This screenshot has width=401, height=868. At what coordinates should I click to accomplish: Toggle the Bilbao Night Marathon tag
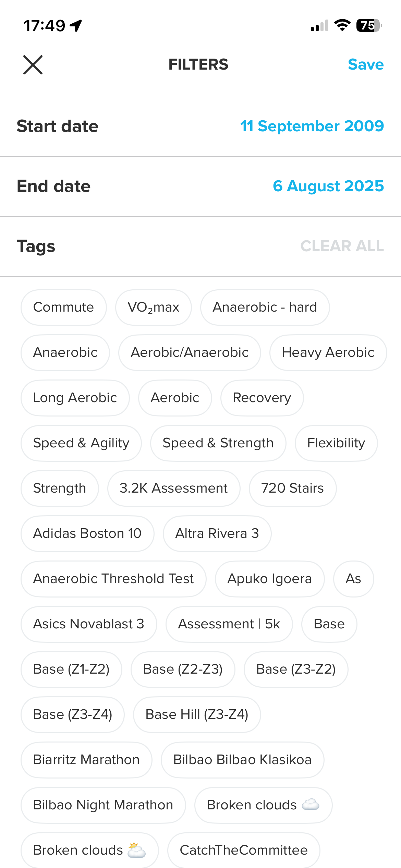click(x=103, y=805)
